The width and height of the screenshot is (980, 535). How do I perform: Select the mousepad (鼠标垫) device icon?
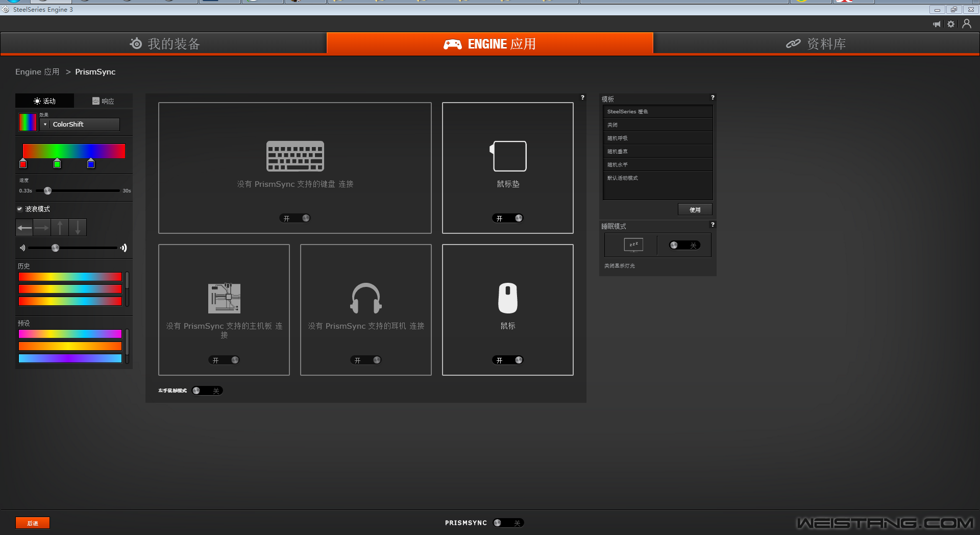tap(508, 156)
